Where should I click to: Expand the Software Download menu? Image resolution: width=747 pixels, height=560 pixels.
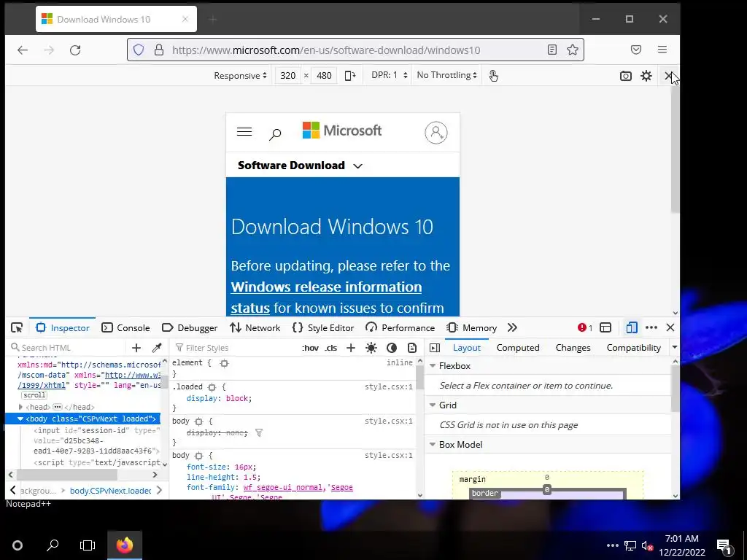300,166
